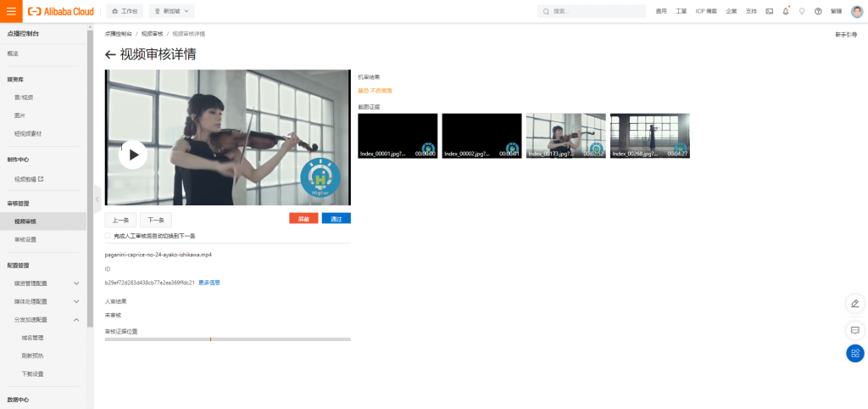868x409 pixels.
Task: Open 更多信息 link next to video ID
Action: point(209,283)
